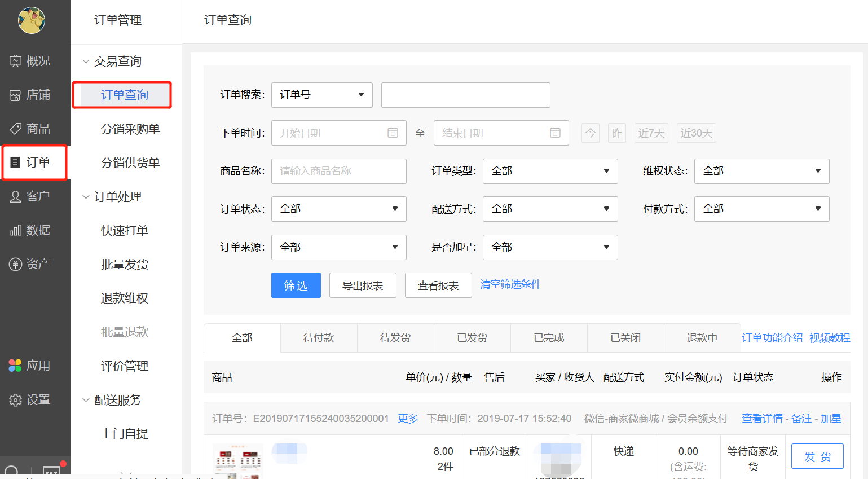The width and height of the screenshot is (868, 479).
Task: Collapse the 交易查询 menu section
Action: click(86, 61)
